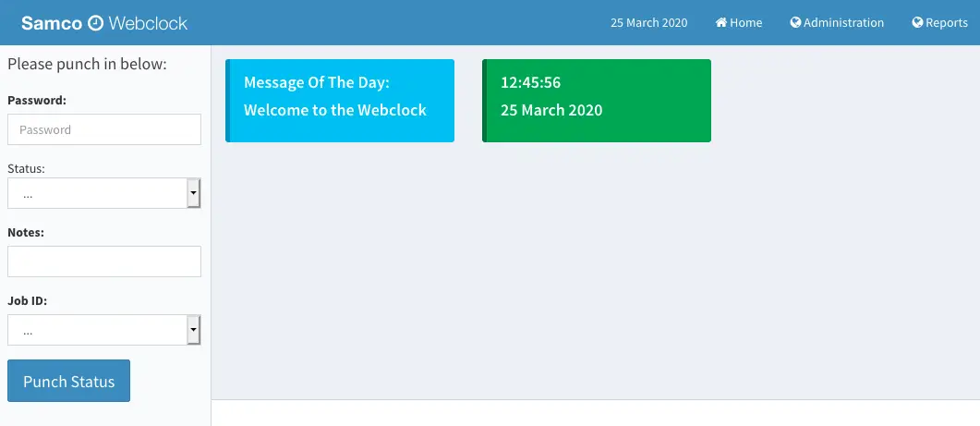Click the Reports globe icon
Screen dimensions: 980x426
917,23
